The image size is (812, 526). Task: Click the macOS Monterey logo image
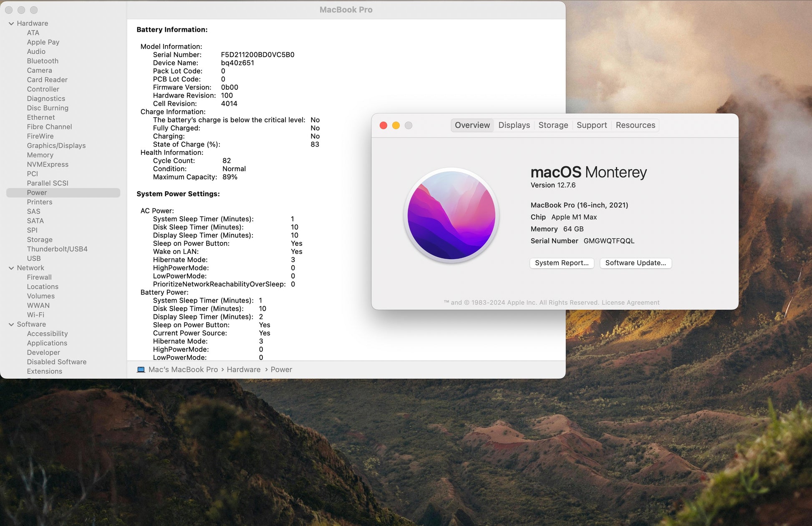451,215
